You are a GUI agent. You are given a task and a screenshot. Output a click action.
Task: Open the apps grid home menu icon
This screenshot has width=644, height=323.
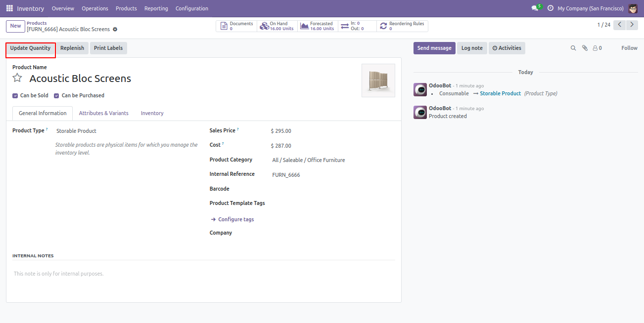pyautogui.click(x=9, y=8)
